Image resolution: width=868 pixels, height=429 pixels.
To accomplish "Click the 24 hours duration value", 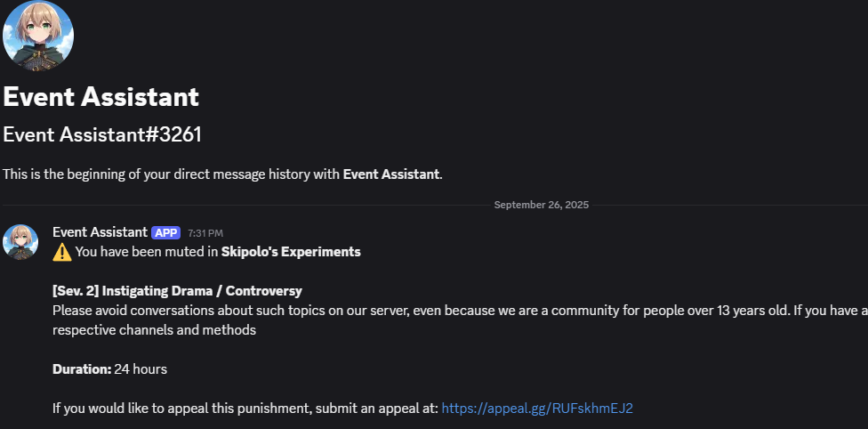I will [x=141, y=369].
